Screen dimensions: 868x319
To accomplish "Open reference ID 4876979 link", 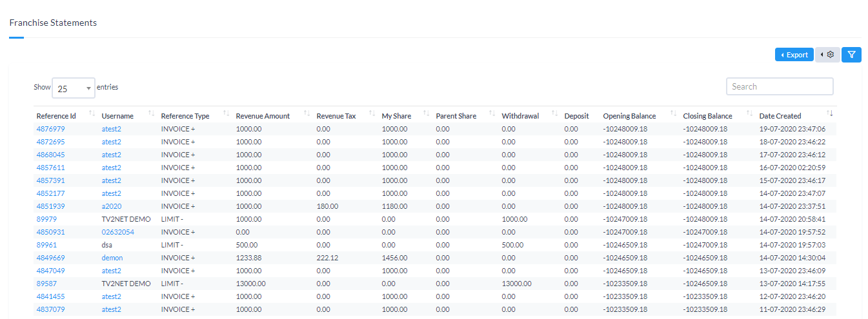I will (x=50, y=129).
